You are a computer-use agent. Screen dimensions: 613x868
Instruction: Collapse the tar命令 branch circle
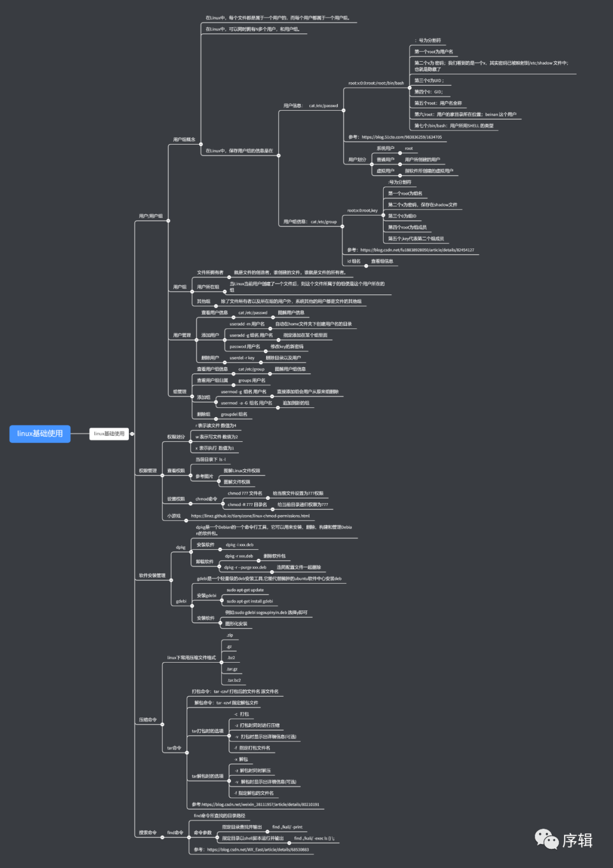click(187, 752)
